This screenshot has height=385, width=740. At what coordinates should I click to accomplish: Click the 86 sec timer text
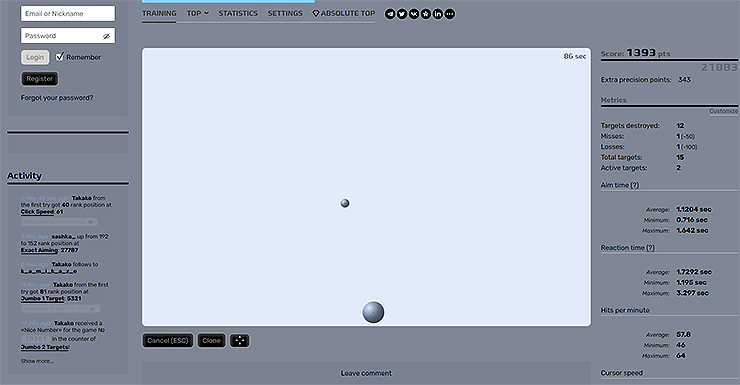[x=575, y=56]
